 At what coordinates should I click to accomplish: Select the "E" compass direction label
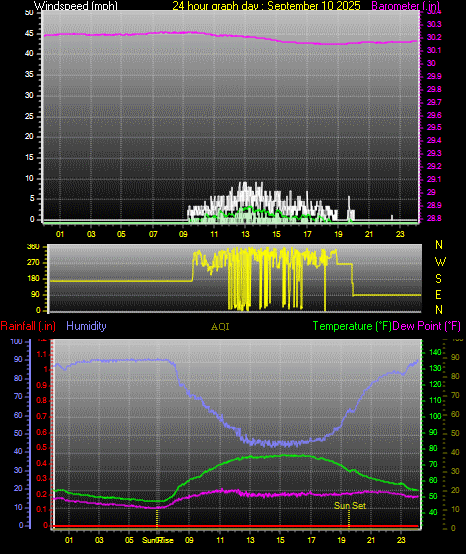(438, 294)
